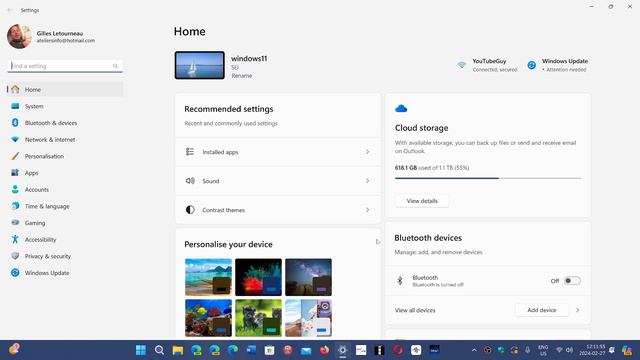Select the kittens on grass theme
Viewport: 640px width, 360px height.
coord(258,318)
